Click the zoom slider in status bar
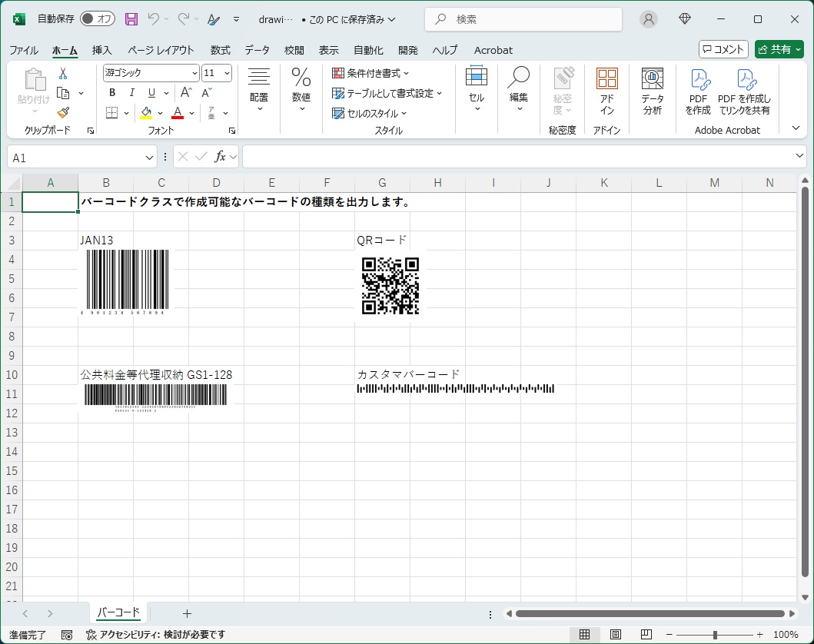This screenshot has width=814, height=644. pyautogui.click(x=714, y=635)
